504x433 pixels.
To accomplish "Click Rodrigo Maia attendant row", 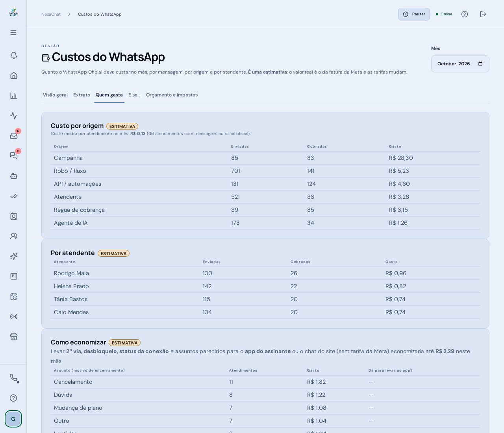I will pyautogui.click(x=265, y=273).
